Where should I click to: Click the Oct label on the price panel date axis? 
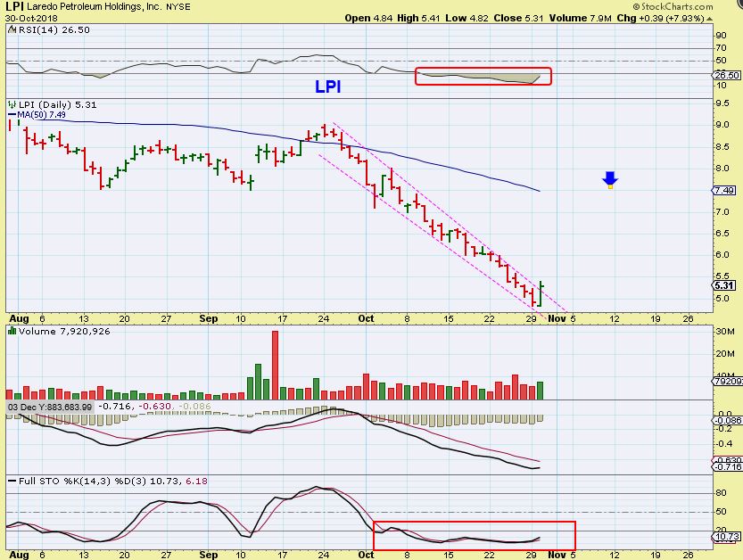(366, 319)
